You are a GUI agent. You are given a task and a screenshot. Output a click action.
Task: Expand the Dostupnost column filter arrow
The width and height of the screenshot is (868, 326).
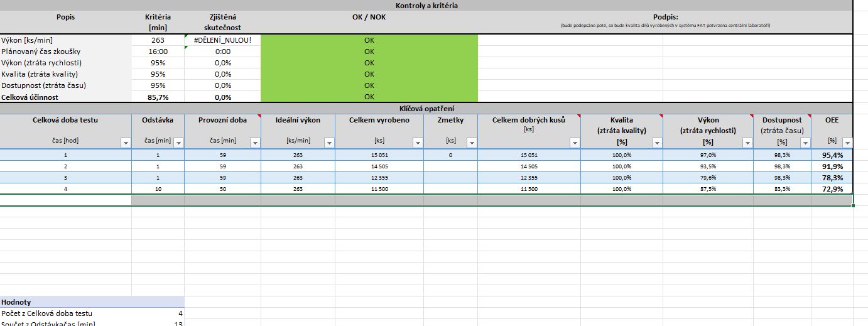point(805,143)
